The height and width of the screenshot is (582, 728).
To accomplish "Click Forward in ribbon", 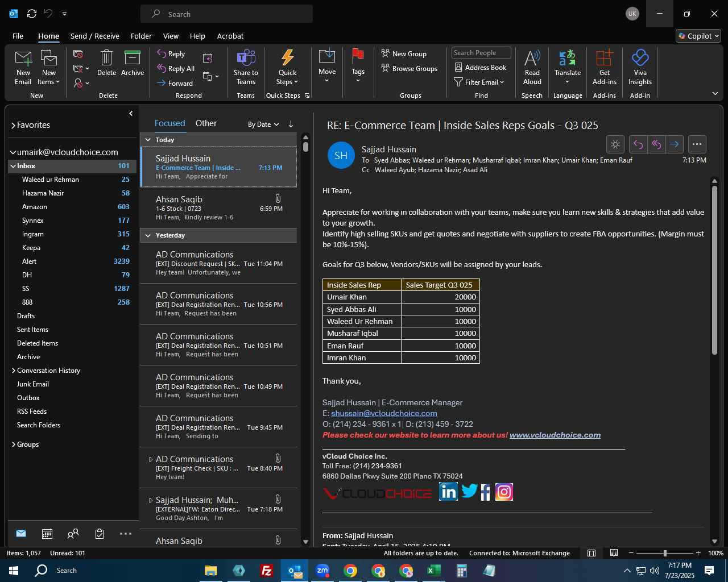I will coord(175,84).
